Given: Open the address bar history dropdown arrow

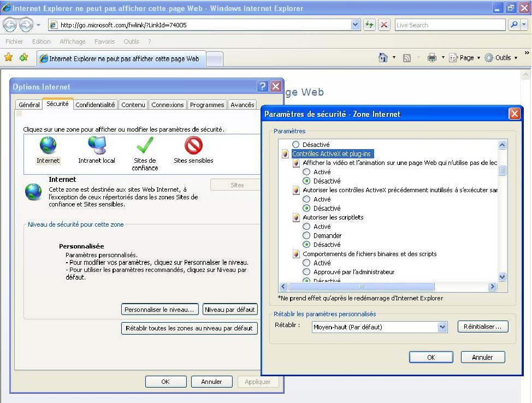Looking at the screenshot, I should click(355, 25).
